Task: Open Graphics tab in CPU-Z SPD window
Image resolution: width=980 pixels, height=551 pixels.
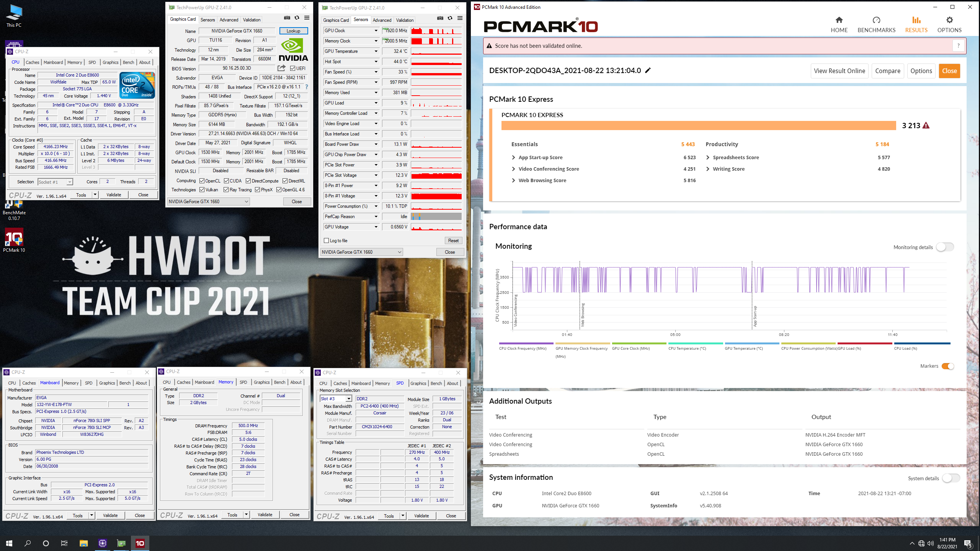Action: [x=418, y=383]
